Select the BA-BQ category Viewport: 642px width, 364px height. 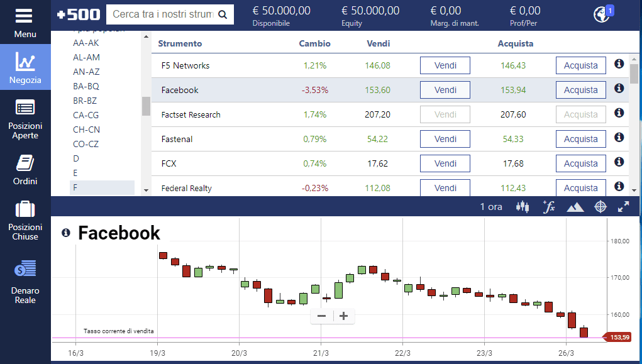[x=86, y=86]
